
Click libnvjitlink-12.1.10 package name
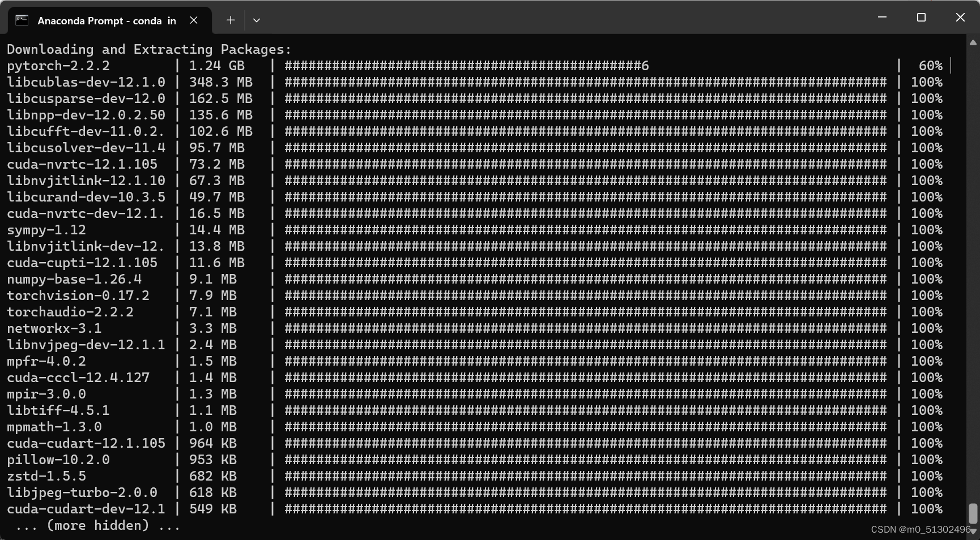(x=86, y=181)
